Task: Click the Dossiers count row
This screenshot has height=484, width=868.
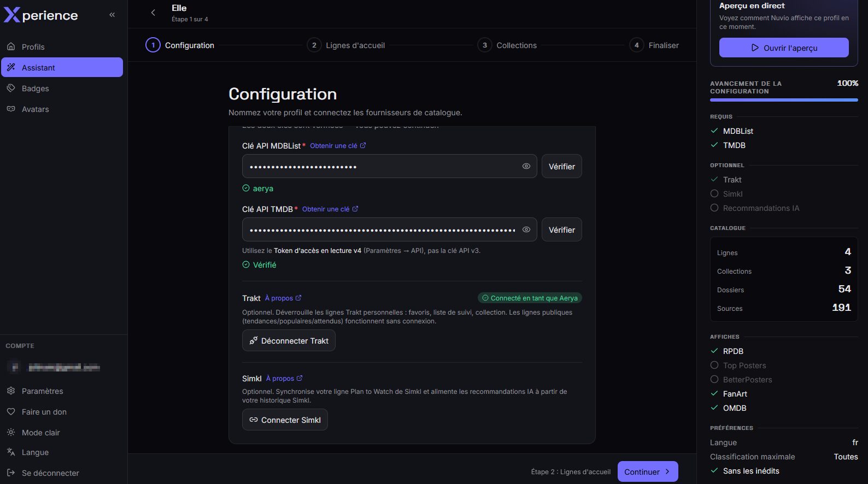Action: pos(784,289)
